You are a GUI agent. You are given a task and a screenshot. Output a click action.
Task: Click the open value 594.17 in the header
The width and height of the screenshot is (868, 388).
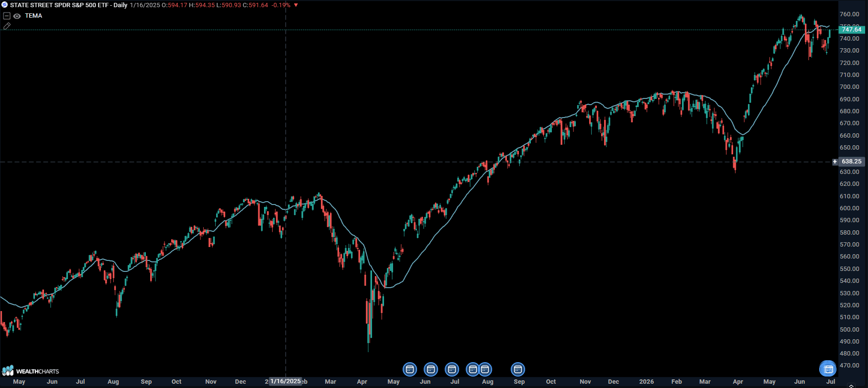[x=177, y=5]
